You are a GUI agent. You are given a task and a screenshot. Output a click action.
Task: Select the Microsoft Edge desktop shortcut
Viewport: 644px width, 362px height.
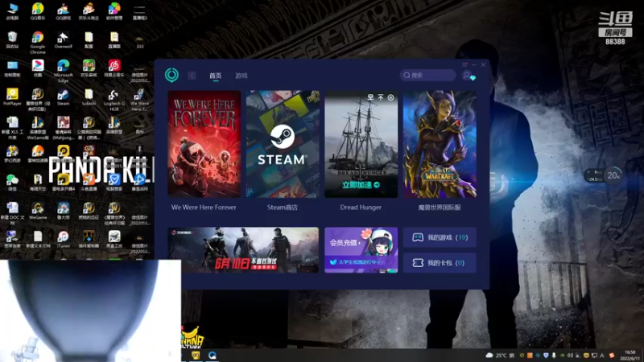point(64,71)
